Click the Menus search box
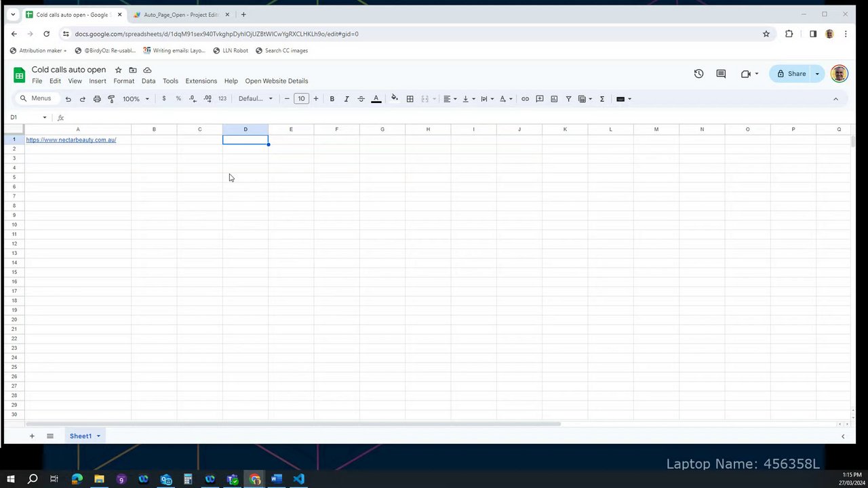Image resolution: width=868 pixels, height=488 pixels. (36, 99)
